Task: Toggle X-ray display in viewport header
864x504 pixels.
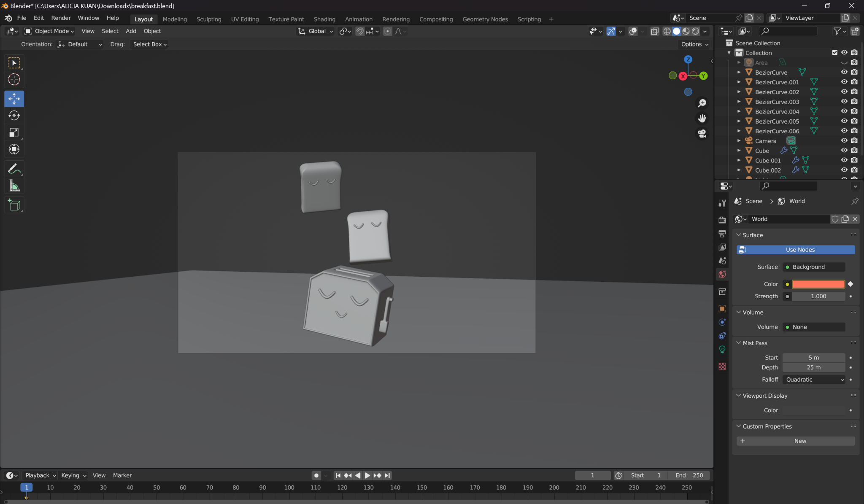Action: tap(655, 31)
